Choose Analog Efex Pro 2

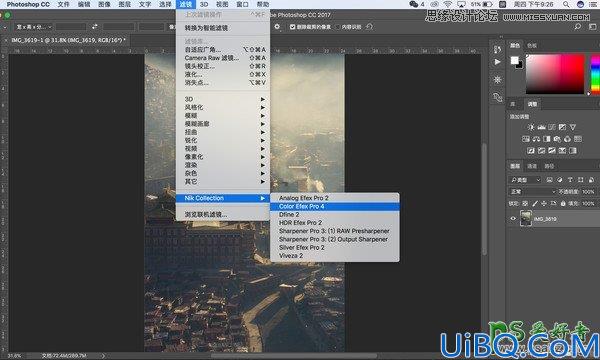click(x=335, y=198)
